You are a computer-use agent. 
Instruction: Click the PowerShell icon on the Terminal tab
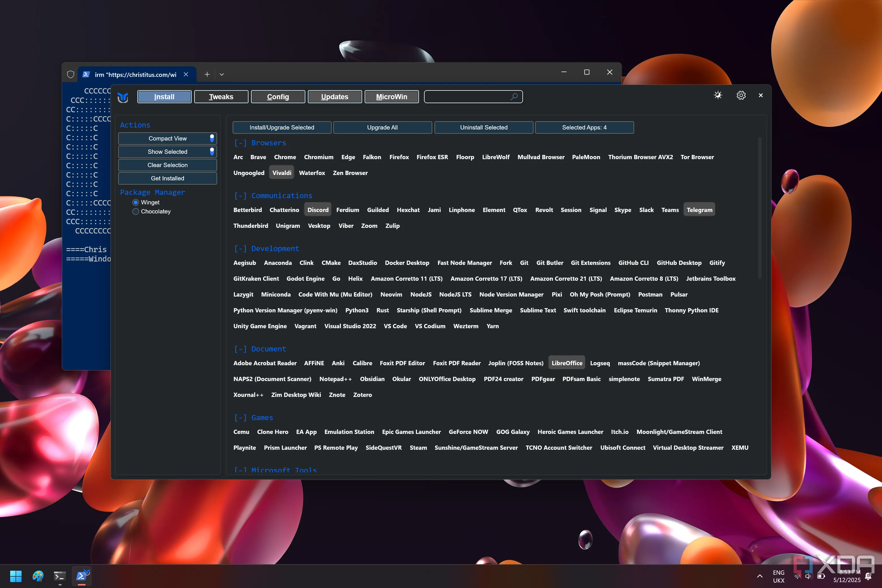point(86,74)
